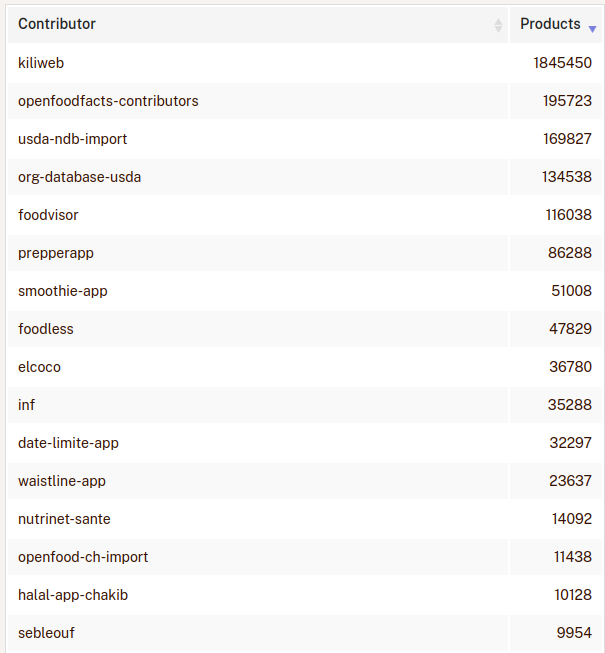Click the Products column header label

tap(550, 24)
